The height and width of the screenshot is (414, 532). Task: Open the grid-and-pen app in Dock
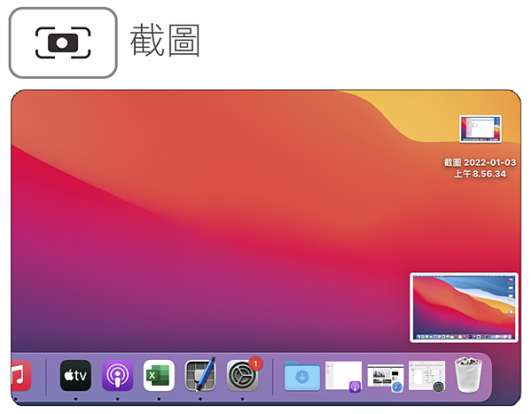[x=200, y=375]
